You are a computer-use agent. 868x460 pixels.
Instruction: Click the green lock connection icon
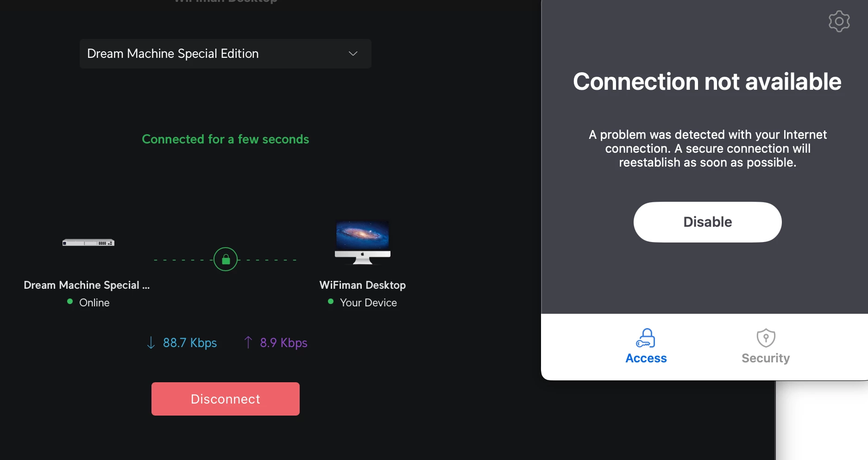[226, 259]
